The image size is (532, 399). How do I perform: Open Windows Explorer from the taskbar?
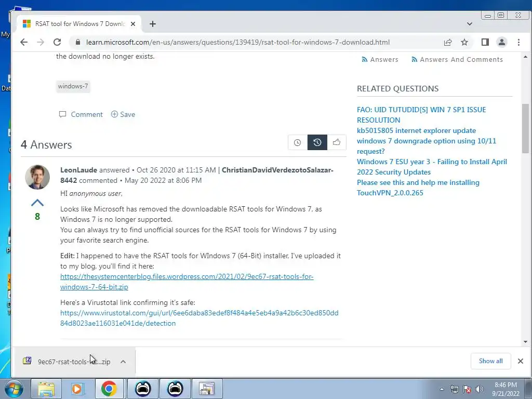[x=46, y=389]
